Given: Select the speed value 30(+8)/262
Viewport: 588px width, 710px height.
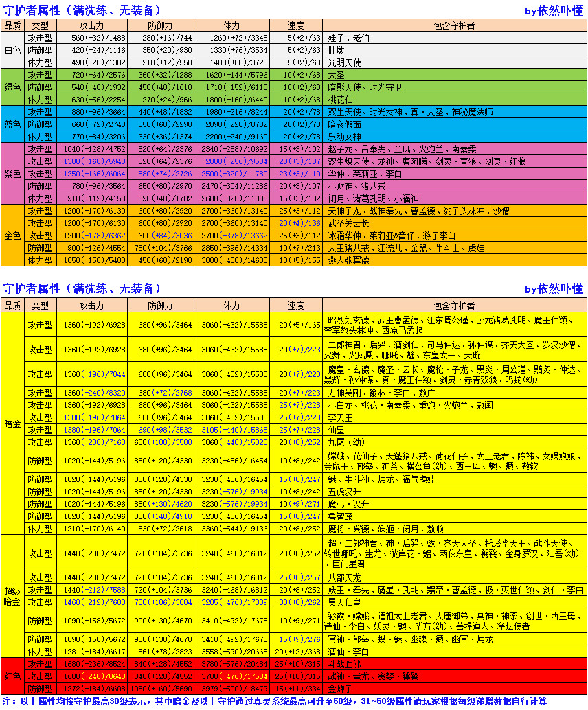Looking at the screenshot, I should click(300, 602).
